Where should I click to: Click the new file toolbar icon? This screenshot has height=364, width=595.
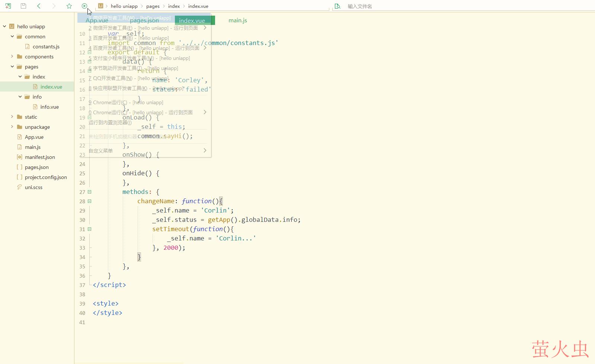pos(8,6)
